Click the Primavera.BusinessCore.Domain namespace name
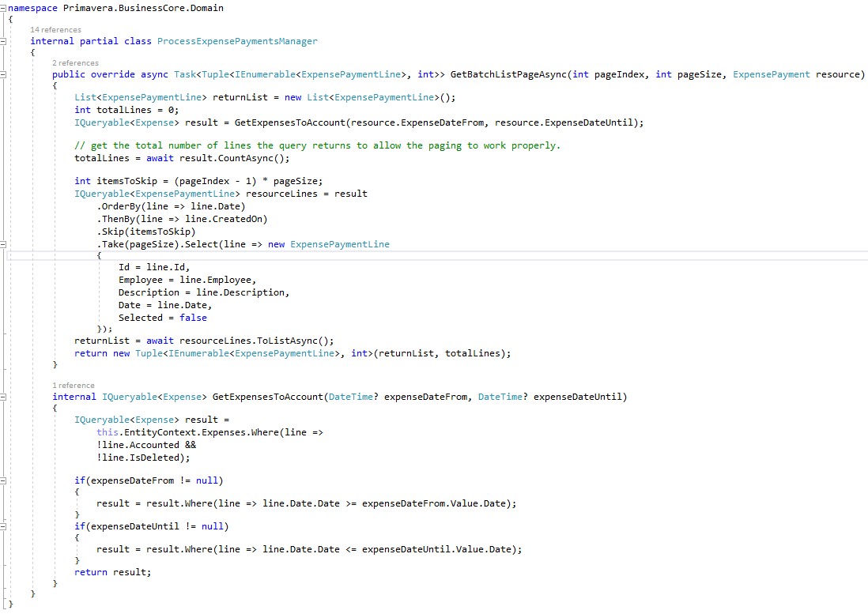 (x=143, y=8)
